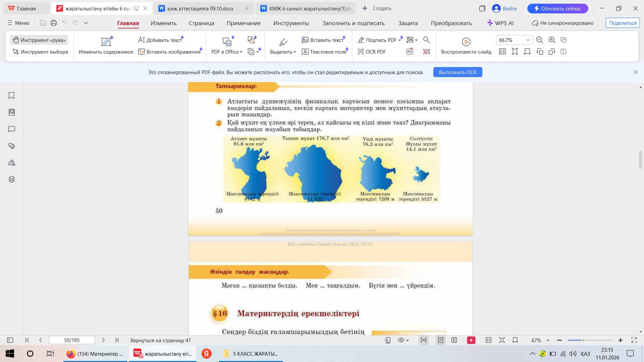Open the page thumbnails sidebar icon
This screenshot has height=362, width=644.
coord(11,112)
